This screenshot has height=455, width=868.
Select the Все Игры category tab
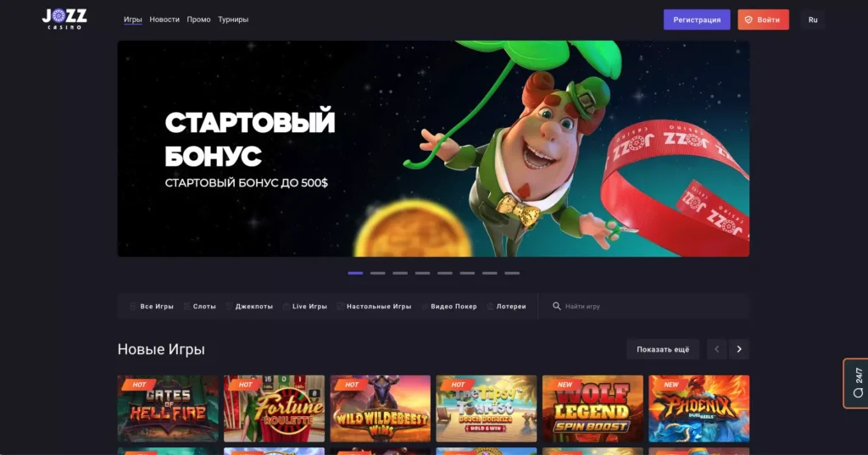(x=152, y=306)
